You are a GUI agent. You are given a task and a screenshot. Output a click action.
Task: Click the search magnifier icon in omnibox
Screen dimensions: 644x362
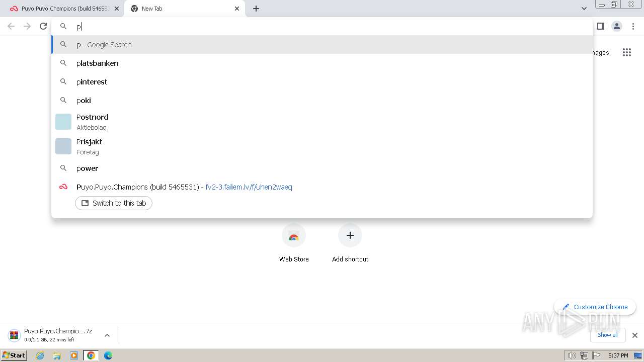[63, 26]
